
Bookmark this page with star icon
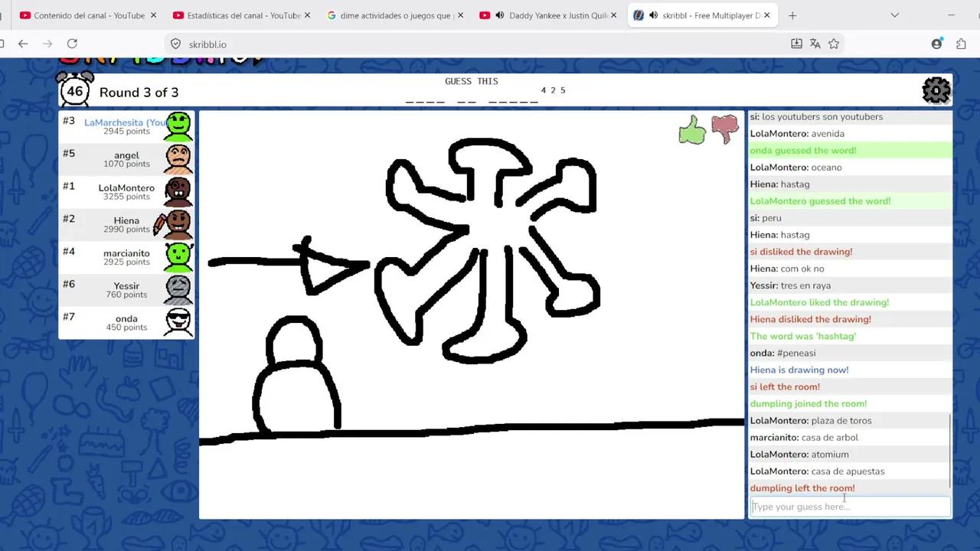834,44
